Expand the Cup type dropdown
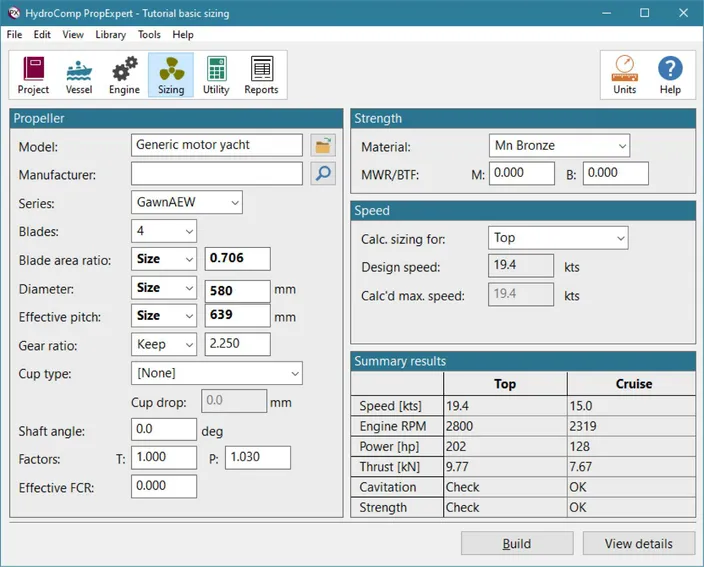The width and height of the screenshot is (704, 567). coord(217,373)
